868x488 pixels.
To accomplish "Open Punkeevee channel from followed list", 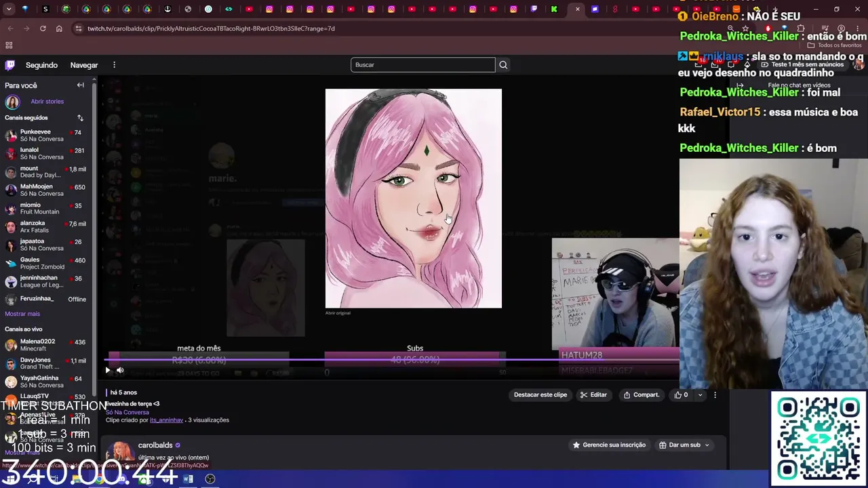I will point(45,135).
